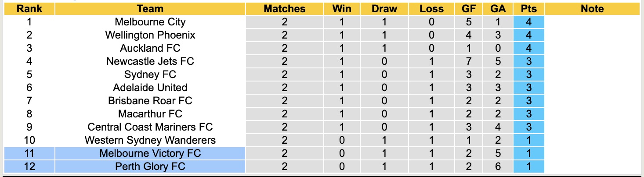
Task: Click the Sydney FC team name
Action: click(x=150, y=74)
